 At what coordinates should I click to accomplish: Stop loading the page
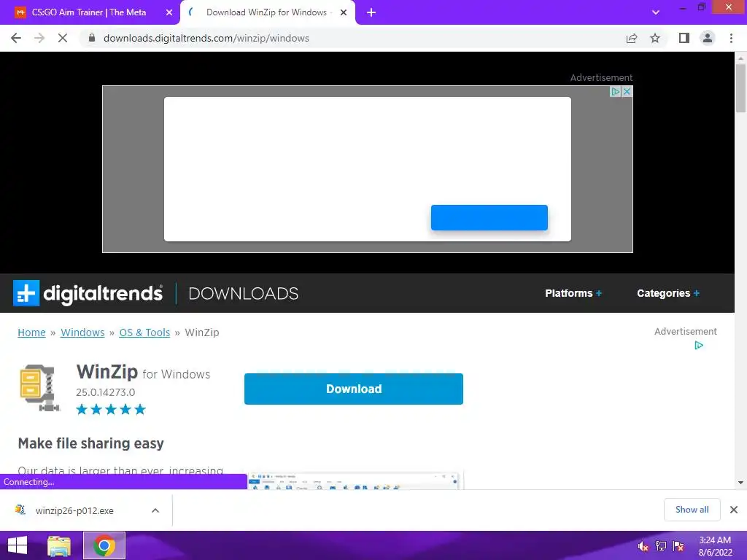point(63,38)
